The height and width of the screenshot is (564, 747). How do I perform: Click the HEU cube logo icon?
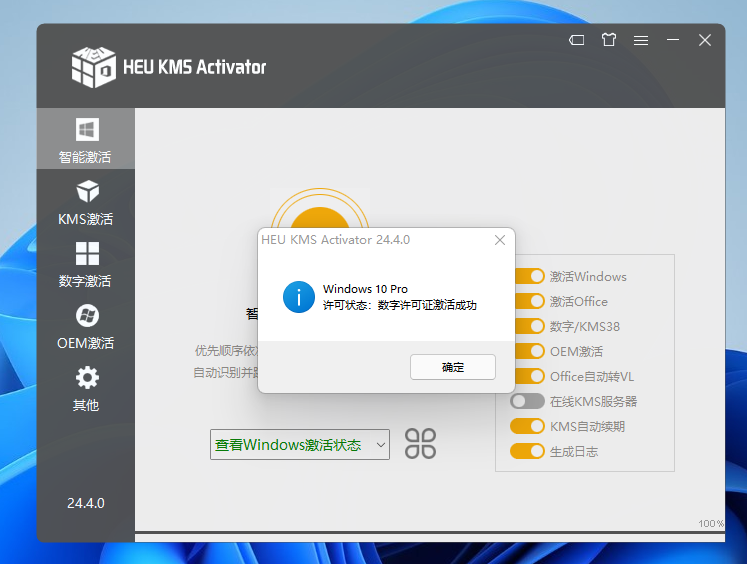(93, 67)
